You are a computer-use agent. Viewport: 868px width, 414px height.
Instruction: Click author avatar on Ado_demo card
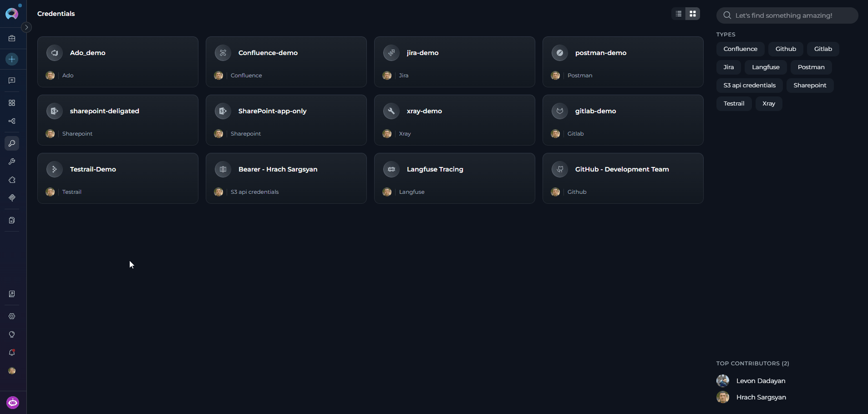[x=50, y=76]
